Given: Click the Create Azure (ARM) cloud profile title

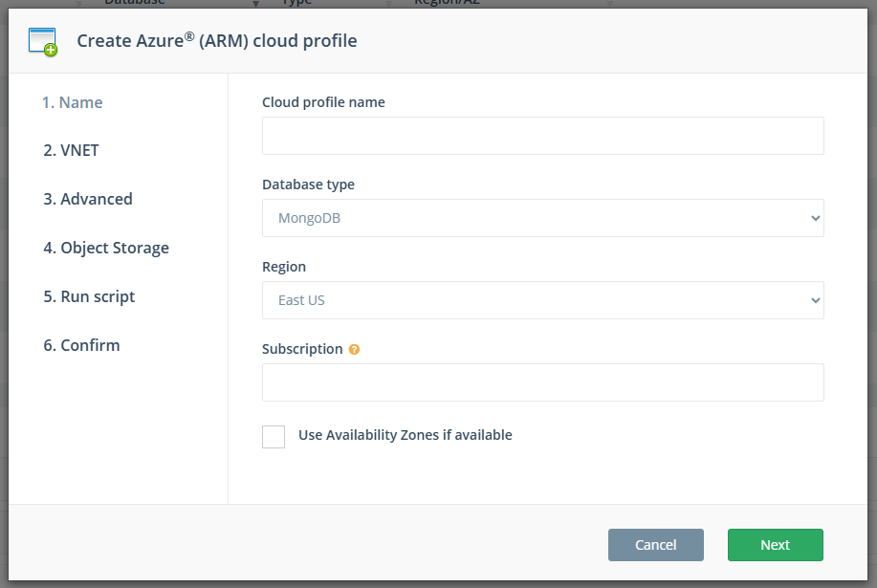Looking at the screenshot, I should coord(217,40).
